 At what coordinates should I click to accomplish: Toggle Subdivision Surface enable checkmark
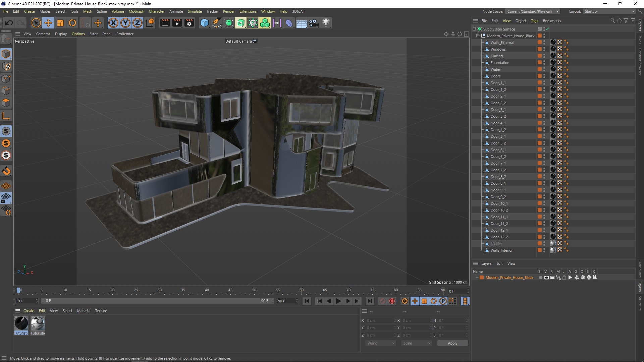click(547, 29)
